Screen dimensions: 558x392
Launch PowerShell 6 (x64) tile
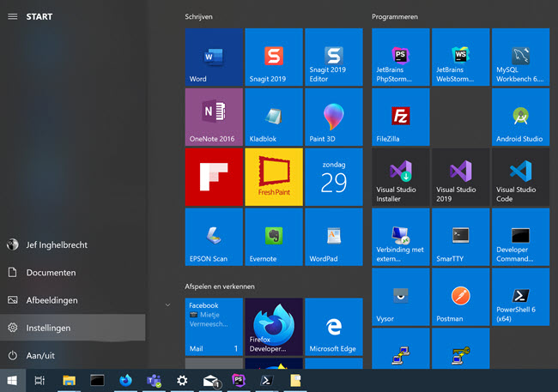point(520,297)
